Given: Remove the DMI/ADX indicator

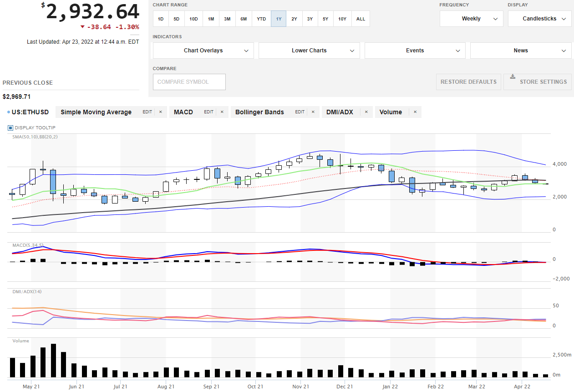Looking at the screenshot, I should click(x=366, y=112).
